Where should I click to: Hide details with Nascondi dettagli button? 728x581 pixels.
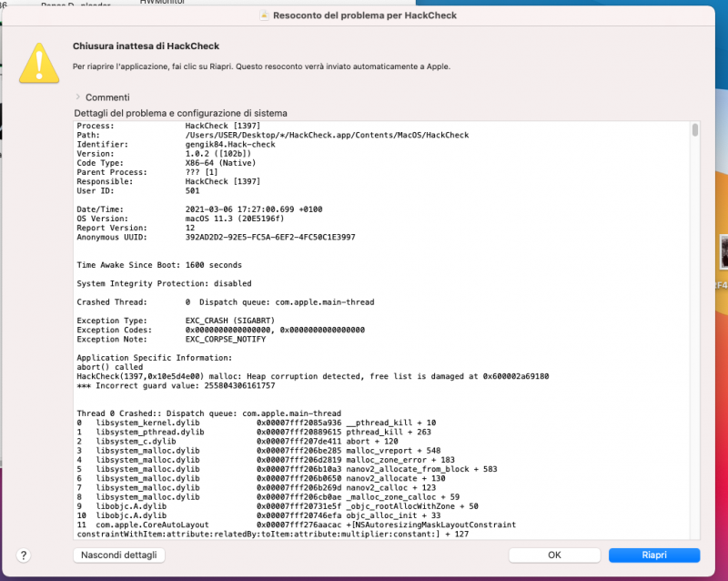[119, 555]
